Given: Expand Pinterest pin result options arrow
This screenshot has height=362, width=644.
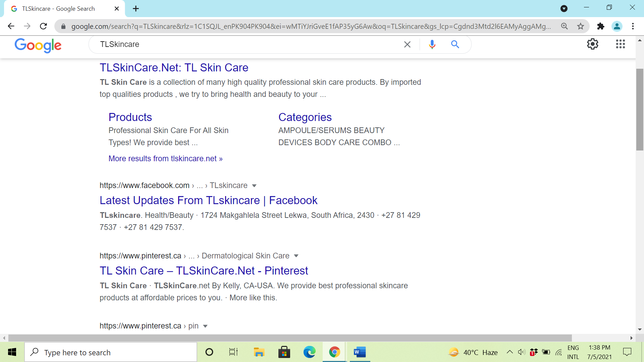Looking at the screenshot, I should (x=205, y=326).
